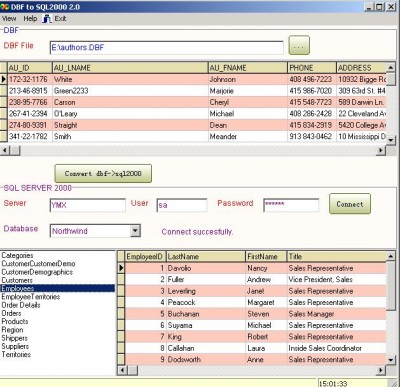This screenshot has height=387, width=400.
Task: Click cell Straight in DBF grid
Action: click(130, 125)
